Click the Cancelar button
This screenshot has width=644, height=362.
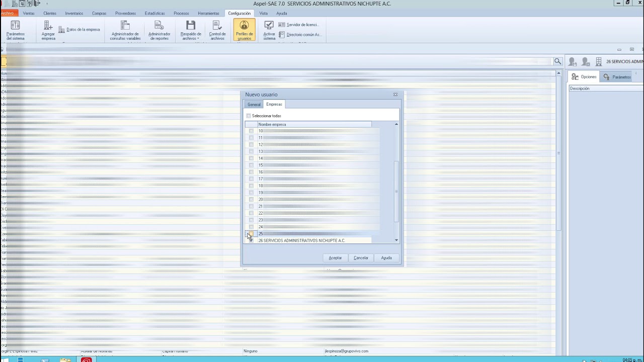[x=361, y=258]
